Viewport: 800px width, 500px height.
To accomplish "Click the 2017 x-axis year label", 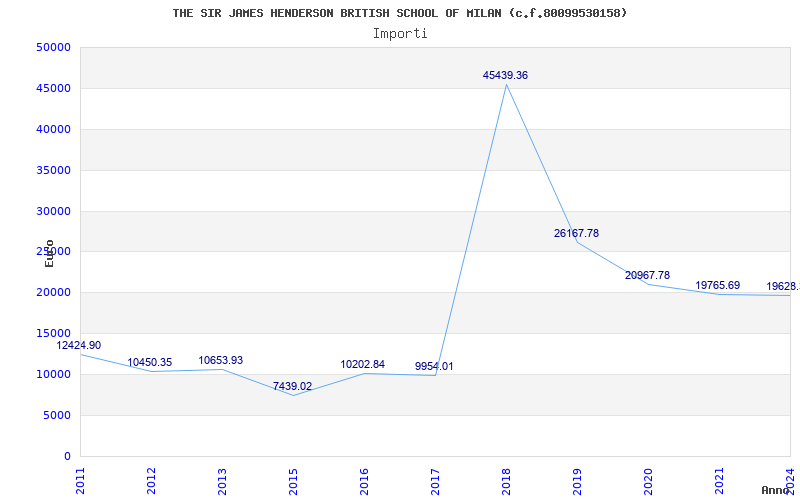I will click(435, 481).
